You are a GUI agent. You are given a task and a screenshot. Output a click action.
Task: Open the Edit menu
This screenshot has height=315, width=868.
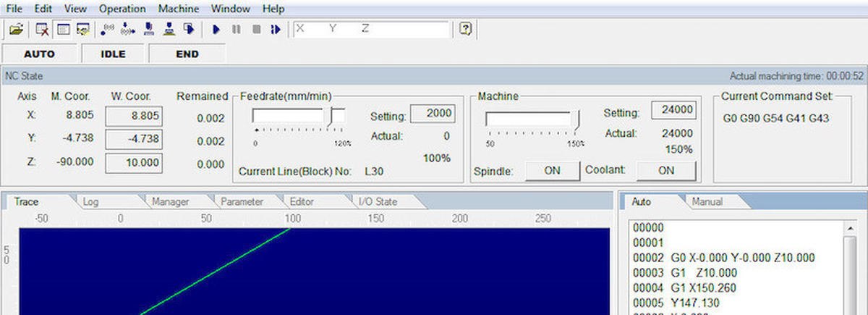(43, 9)
